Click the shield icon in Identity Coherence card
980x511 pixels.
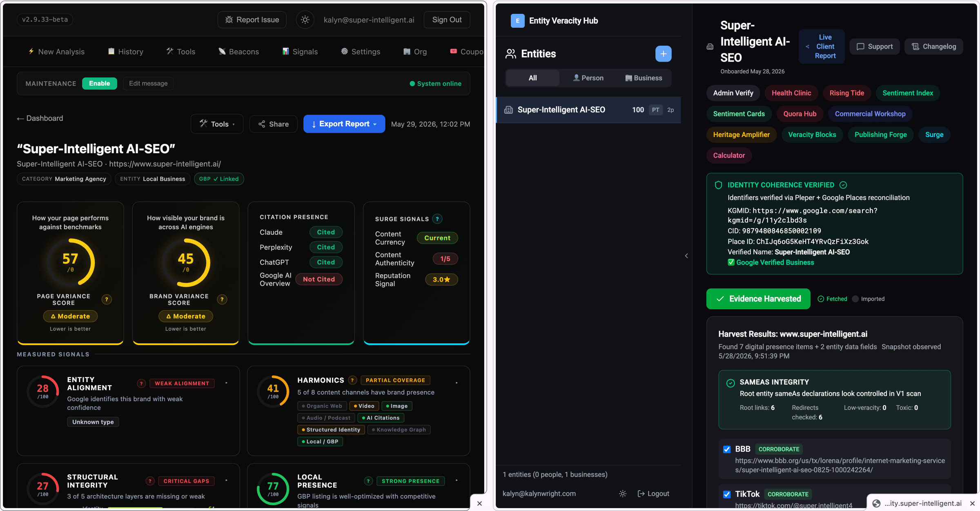pyautogui.click(x=718, y=185)
